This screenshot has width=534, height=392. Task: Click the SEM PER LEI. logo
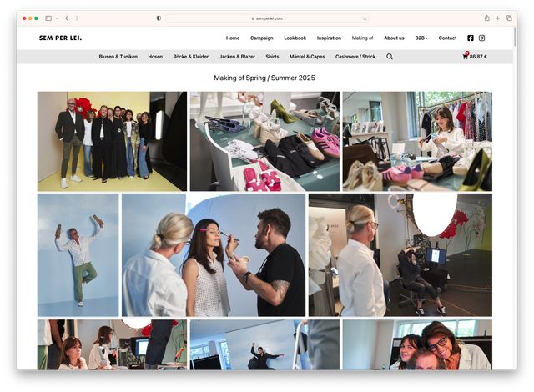click(60, 38)
